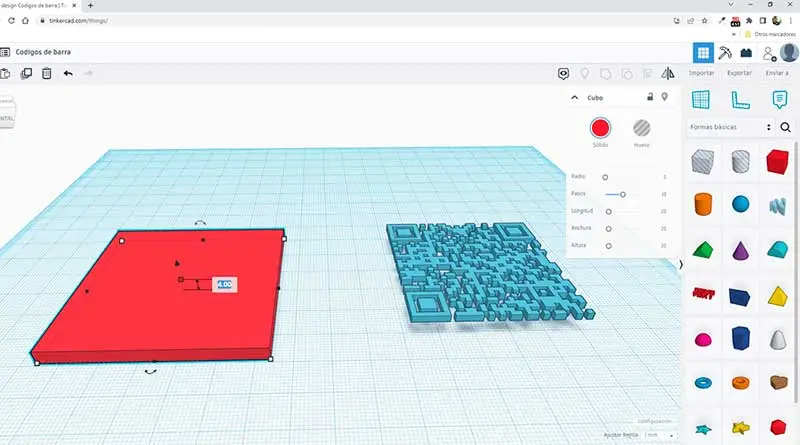Click the Longitud slider handle
800x445 pixels.
(x=609, y=211)
